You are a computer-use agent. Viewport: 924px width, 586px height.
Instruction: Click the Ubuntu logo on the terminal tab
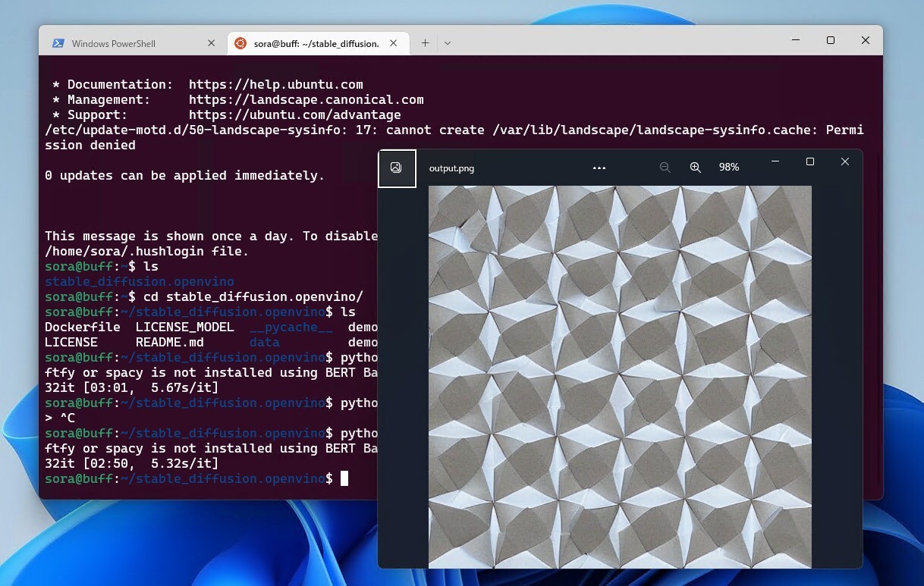pyautogui.click(x=242, y=43)
